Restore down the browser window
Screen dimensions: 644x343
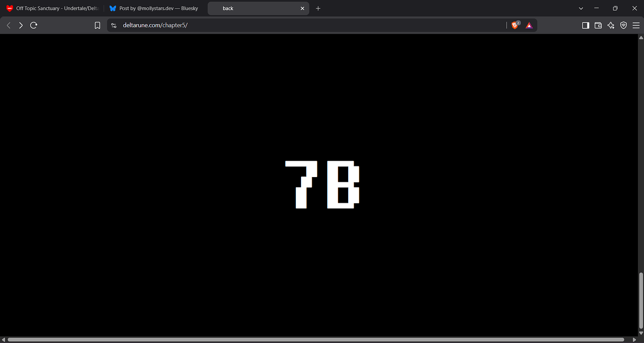pos(616,8)
